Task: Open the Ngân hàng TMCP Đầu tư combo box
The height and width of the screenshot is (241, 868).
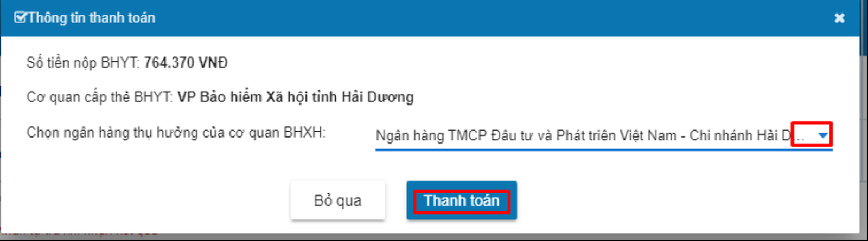Action: click(x=604, y=135)
